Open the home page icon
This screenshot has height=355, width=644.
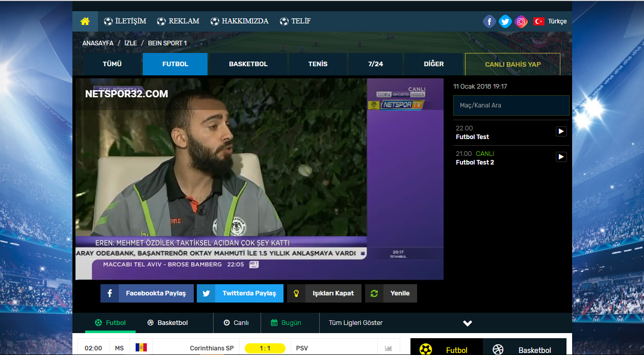pyautogui.click(x=85, y=21)
